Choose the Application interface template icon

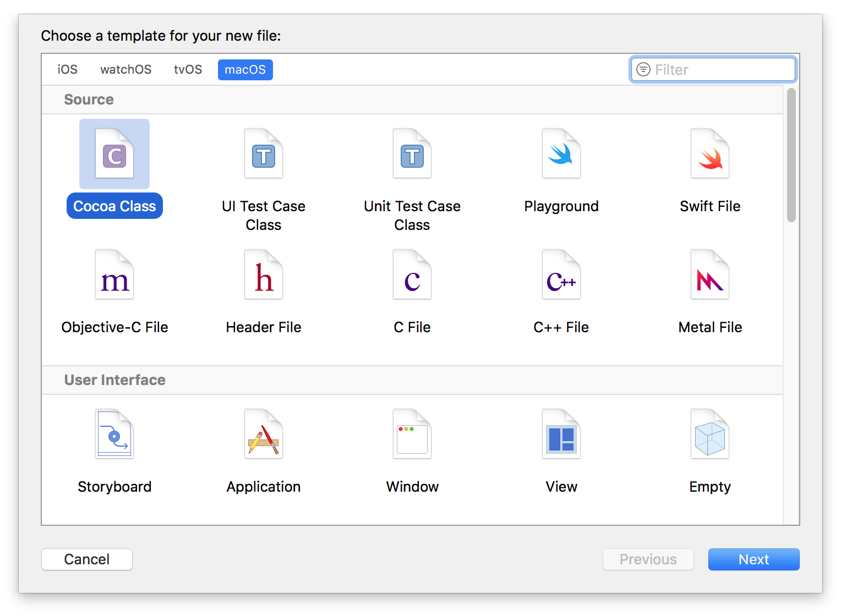(264, 434)
